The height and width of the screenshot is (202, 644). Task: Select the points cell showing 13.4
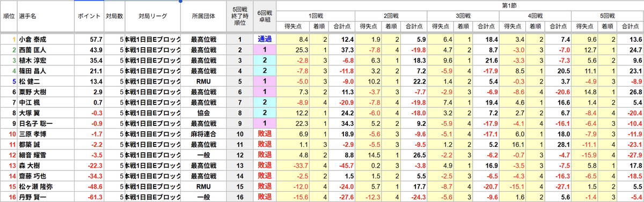tap(89, 82)
